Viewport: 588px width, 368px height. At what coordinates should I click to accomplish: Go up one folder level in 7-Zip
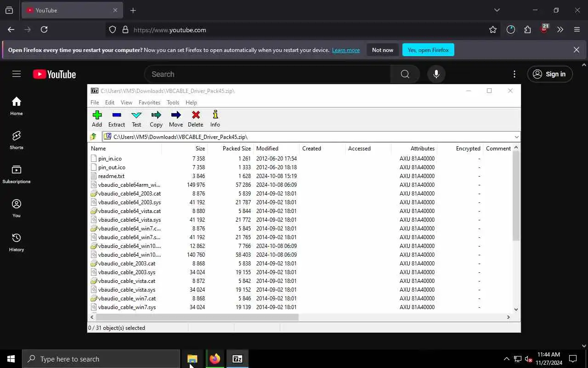(93, 137)
